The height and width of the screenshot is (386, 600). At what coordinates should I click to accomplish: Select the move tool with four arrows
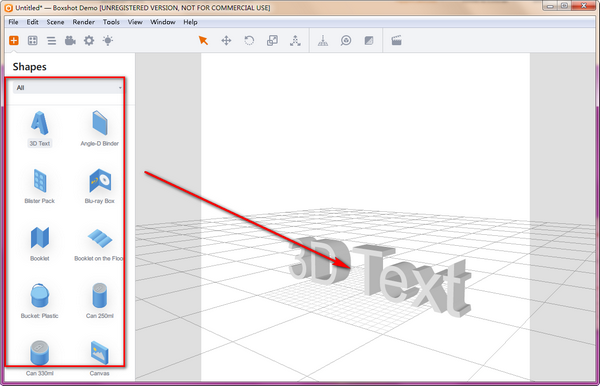click(x=226, y=40)
